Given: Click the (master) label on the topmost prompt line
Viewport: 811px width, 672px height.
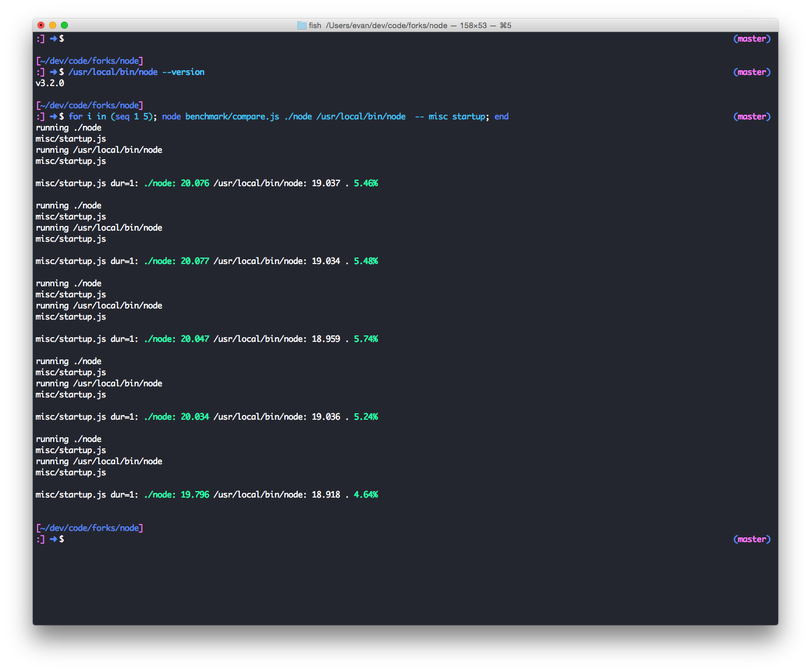Looking at the screenshot, I should [x=752, y=39].
